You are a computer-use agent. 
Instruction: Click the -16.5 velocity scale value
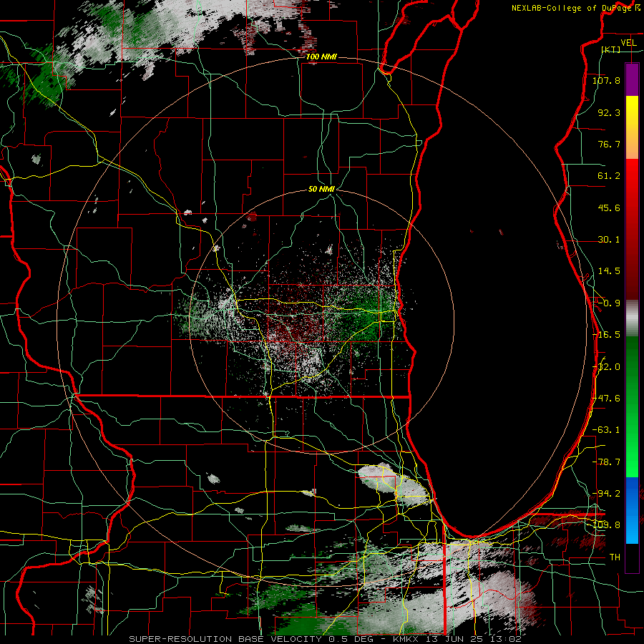tap(606, 335)
